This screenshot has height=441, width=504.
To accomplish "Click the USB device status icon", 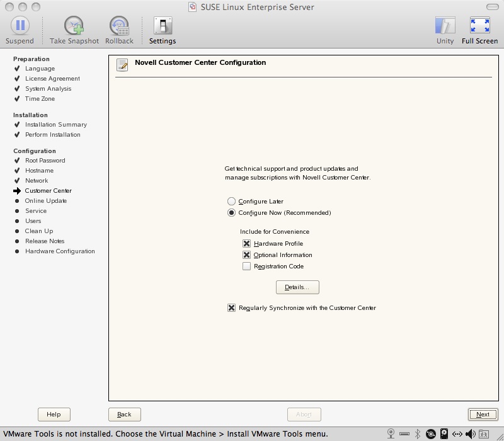I will [404, 434].
